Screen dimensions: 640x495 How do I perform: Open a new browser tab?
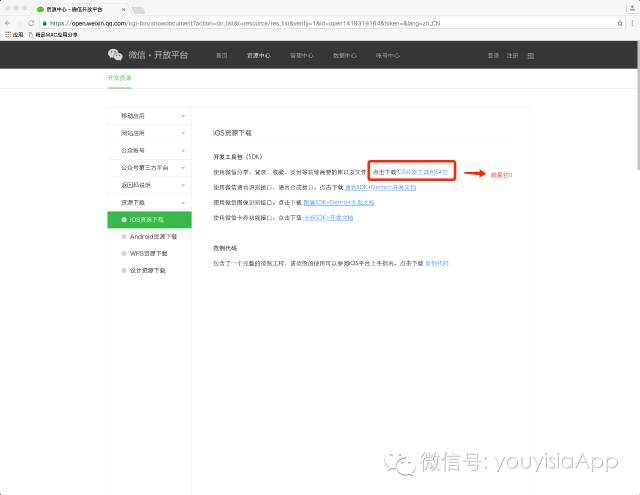click(138, 10)
